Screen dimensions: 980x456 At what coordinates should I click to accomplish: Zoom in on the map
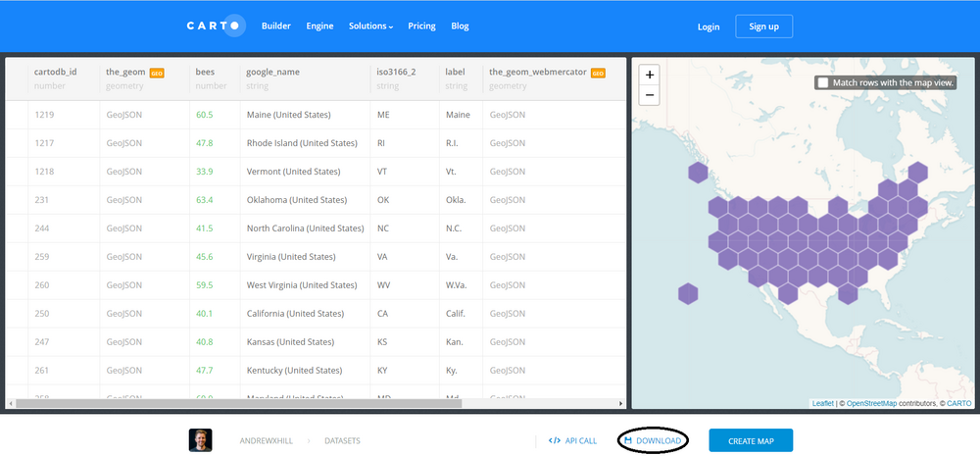pos(649,75)
